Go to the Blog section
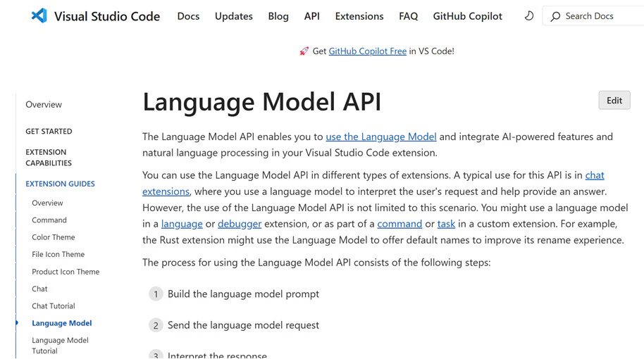The width and height of the screenshot is (644, 359). 278,16
